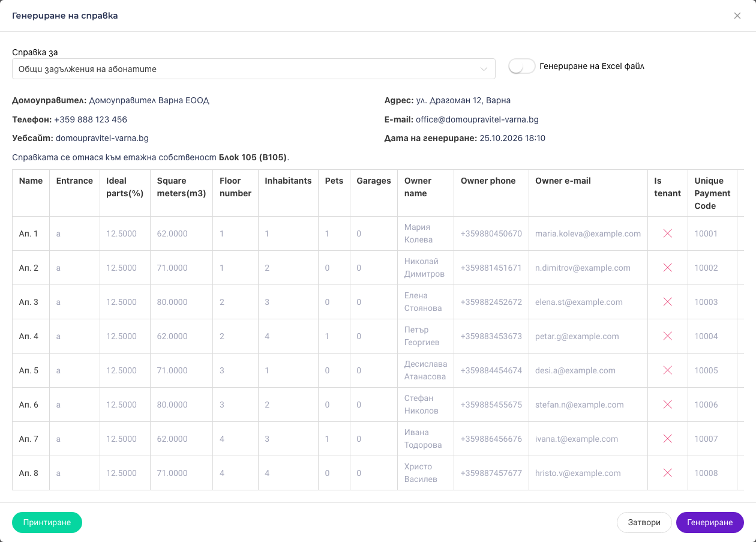Click the Принтиране button
Screen dimensions: 756x542
[47, 522]
